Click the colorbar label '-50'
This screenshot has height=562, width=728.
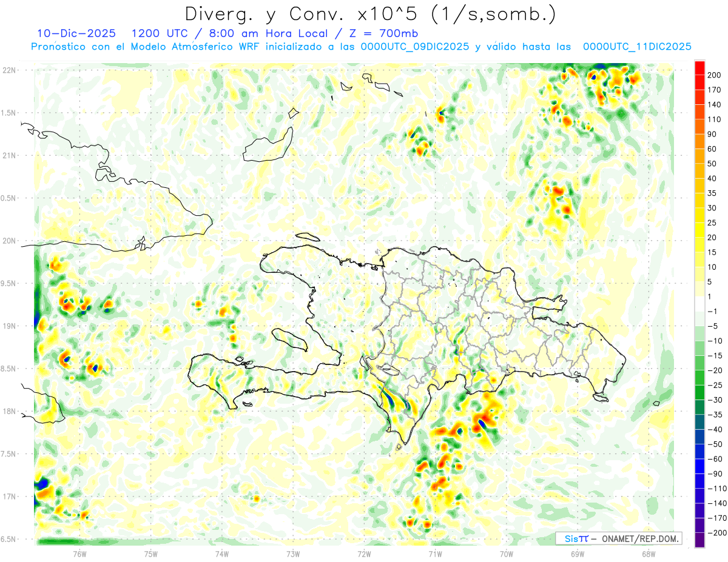[715, 444]
